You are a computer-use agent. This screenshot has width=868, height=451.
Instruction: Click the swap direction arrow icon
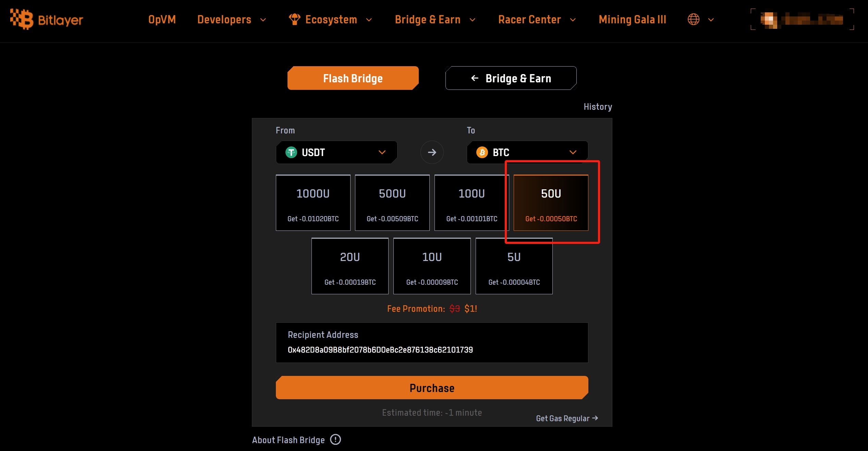(432, 152)
